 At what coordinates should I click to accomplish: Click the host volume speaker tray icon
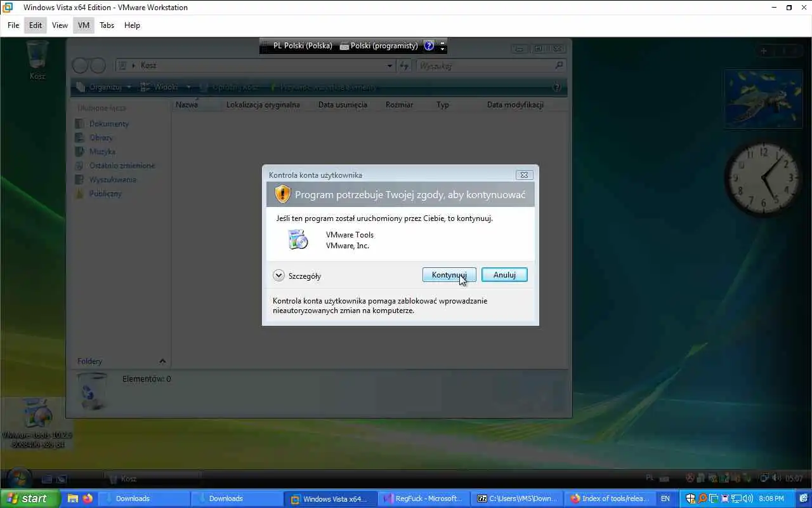[748, 498]
